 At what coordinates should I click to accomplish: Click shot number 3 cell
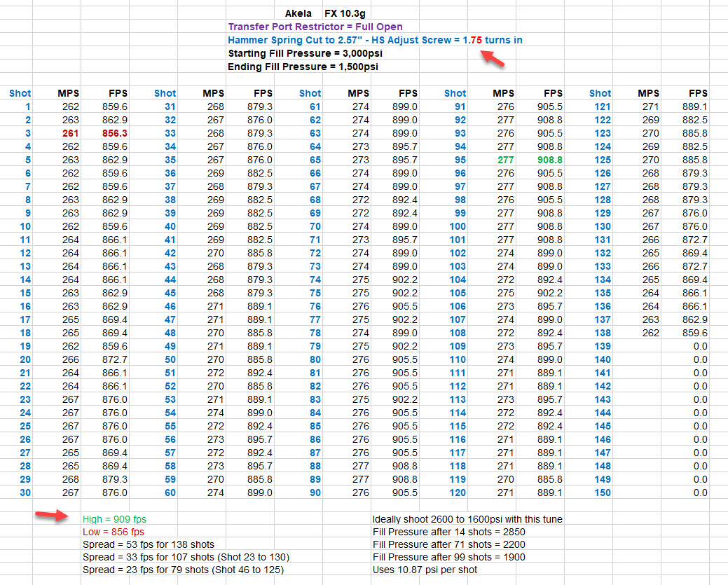pos(28,133)
